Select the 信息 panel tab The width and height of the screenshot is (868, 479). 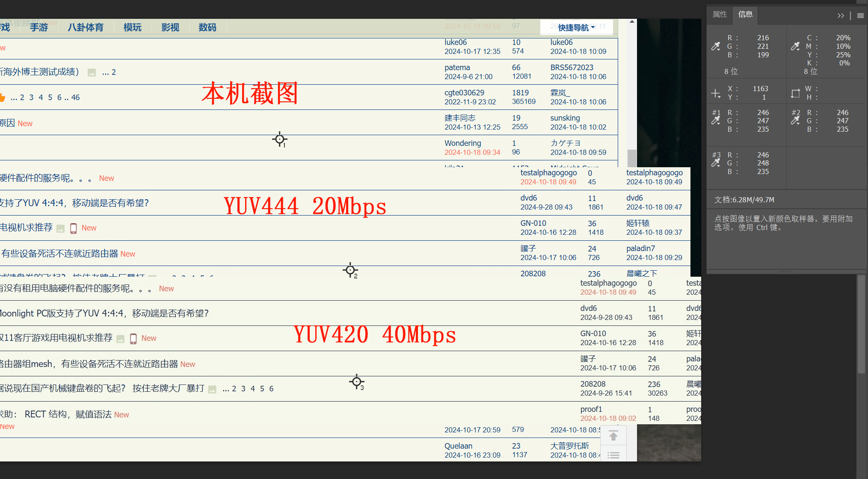745,15
